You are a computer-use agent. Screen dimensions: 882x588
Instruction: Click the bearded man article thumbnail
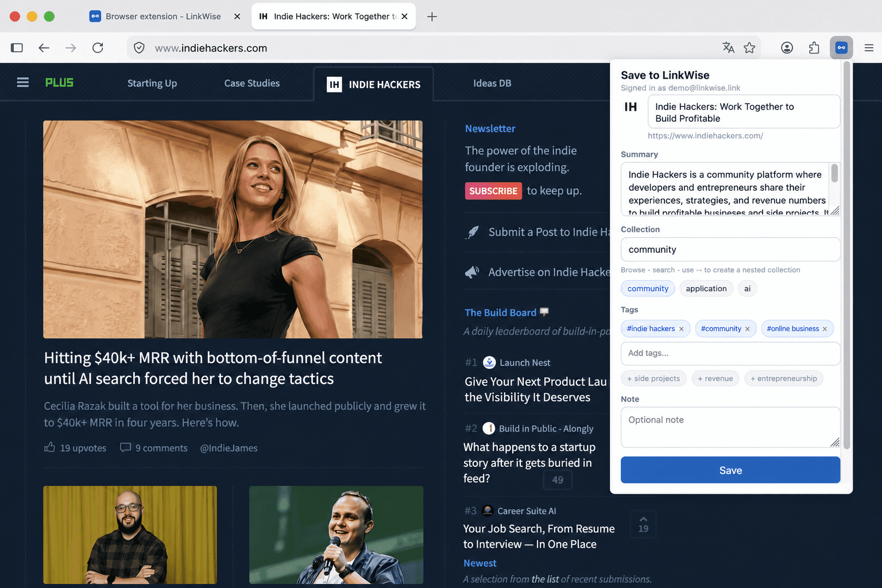(x=130, y=535)
